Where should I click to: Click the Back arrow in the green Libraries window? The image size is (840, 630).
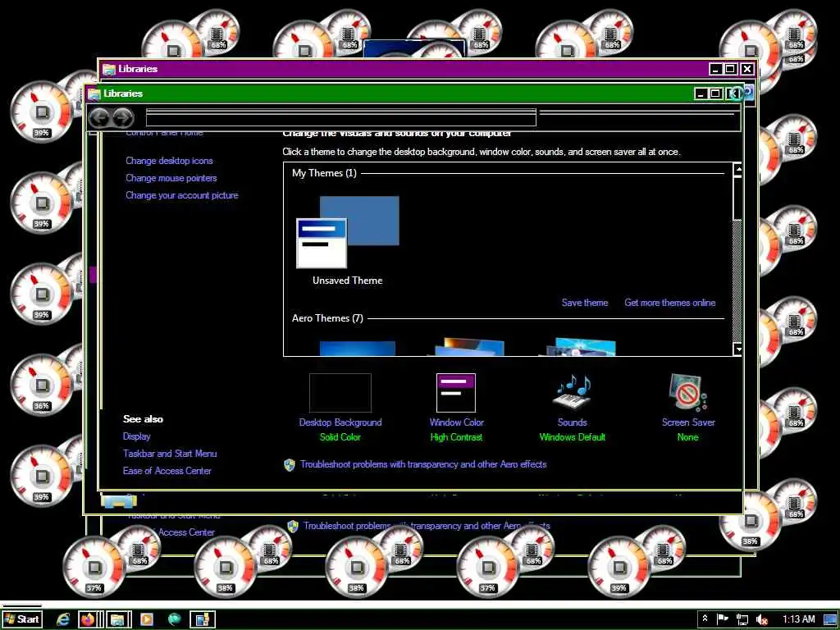[x=99, y=117]
